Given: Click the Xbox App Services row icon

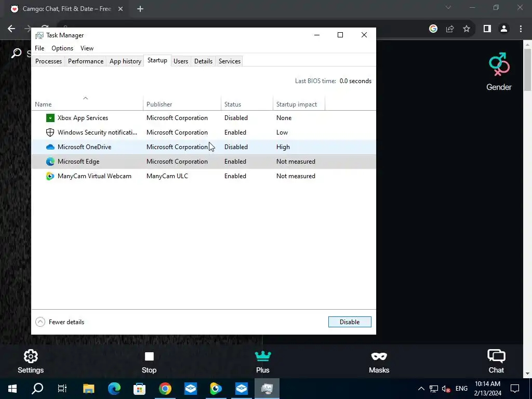Looking at the screenshot, I should (x=50, y=118).
